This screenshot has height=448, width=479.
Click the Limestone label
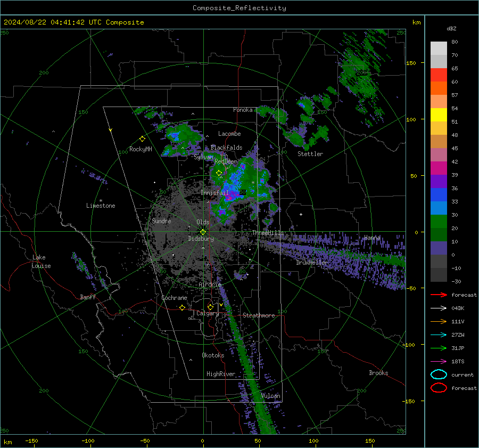tap(101, 206)
